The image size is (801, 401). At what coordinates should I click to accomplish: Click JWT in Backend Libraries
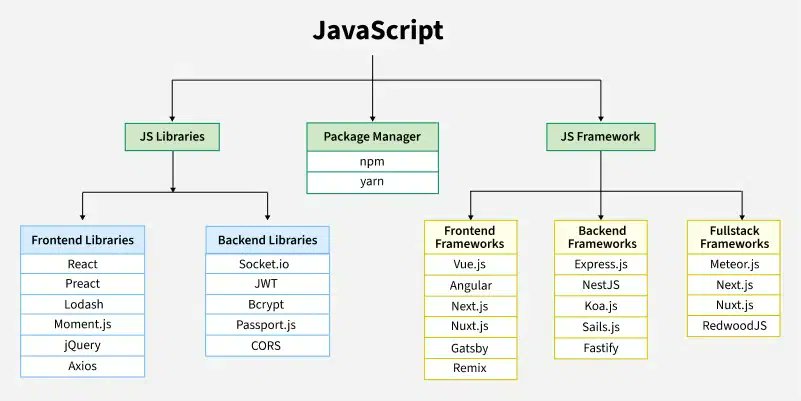tap(268, 284)
